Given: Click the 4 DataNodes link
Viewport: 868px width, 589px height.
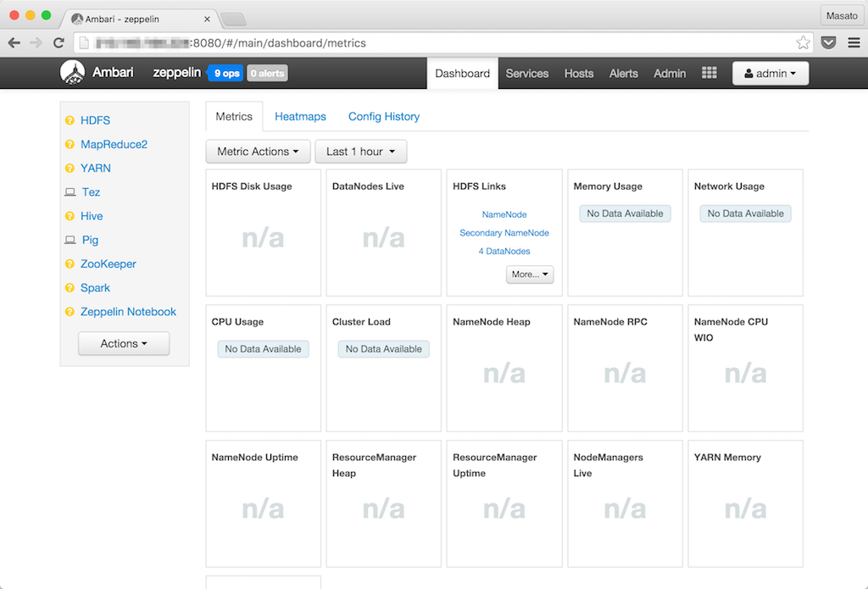Looking at the screenshot, I should 504,251.
